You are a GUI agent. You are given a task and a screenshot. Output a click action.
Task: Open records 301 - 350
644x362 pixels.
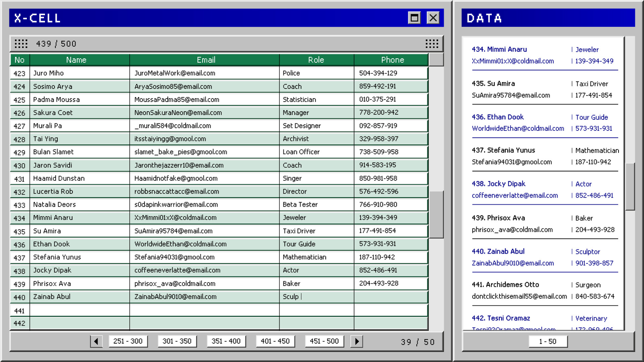click(177, 341)
